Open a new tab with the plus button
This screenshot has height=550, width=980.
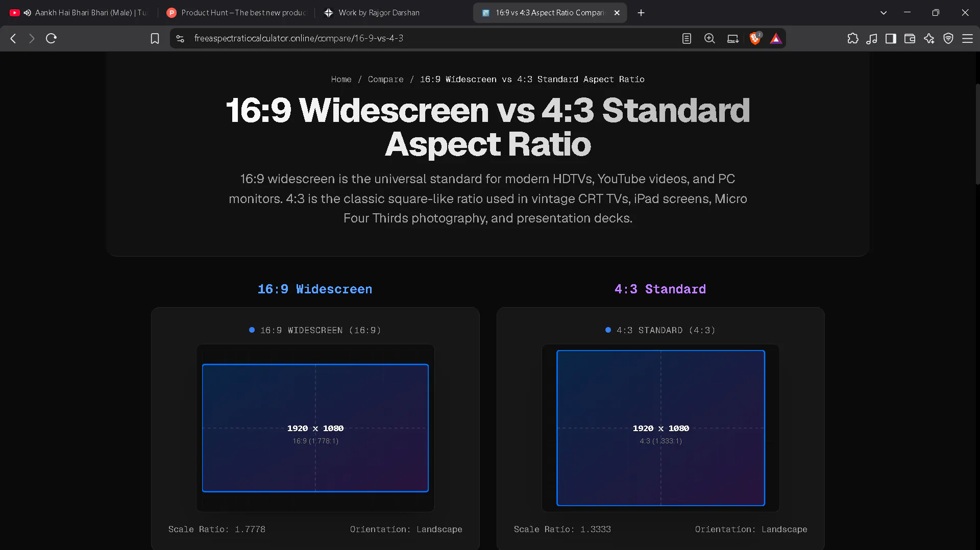tap(641, 13)
